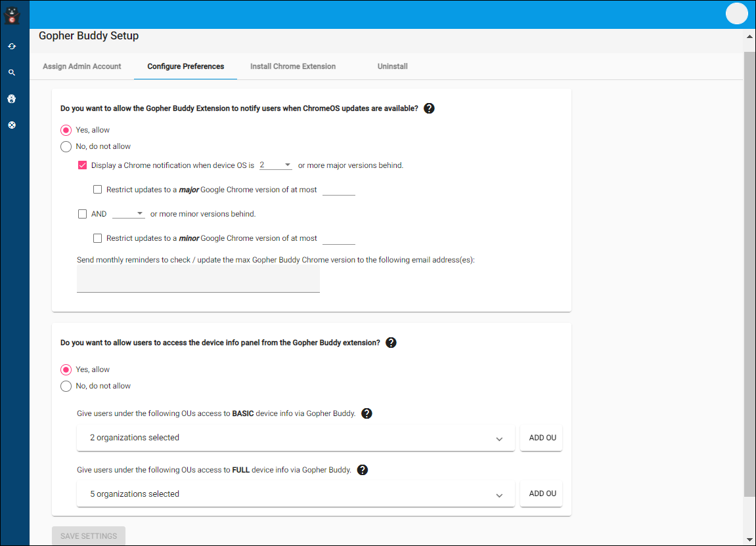The height and width of the screenshot is (546, 756).
Task: Show help for device info panel question
Action: (x=391, y=343)
